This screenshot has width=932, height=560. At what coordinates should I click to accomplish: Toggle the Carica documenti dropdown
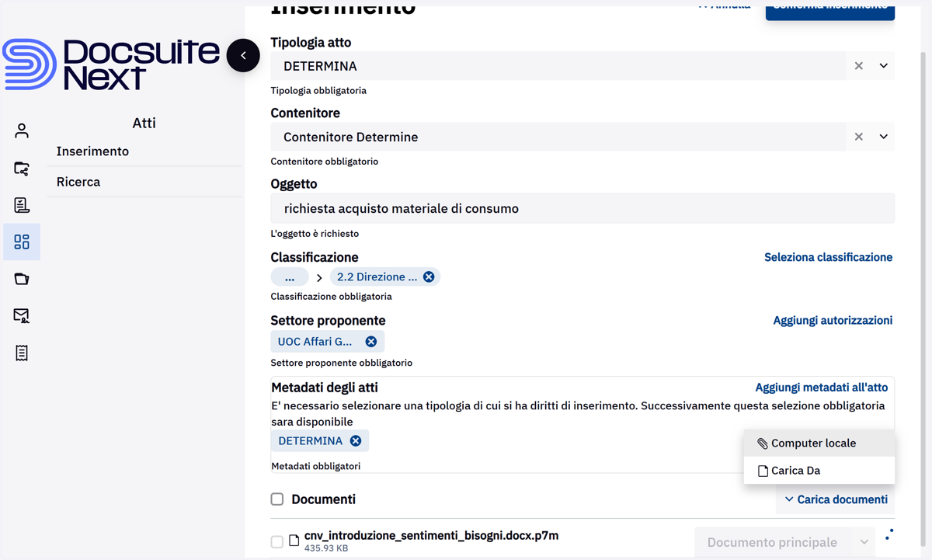click(836, 499)
